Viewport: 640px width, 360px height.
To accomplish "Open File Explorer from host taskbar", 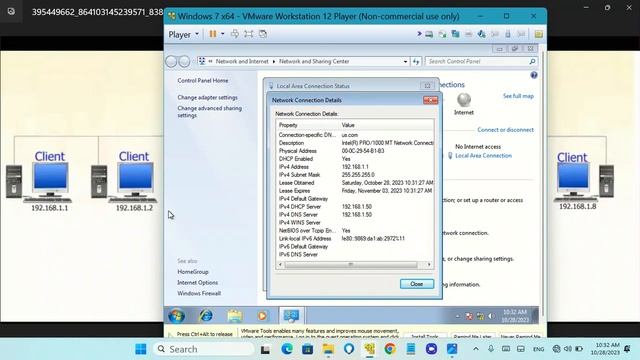I will (328, 349).
